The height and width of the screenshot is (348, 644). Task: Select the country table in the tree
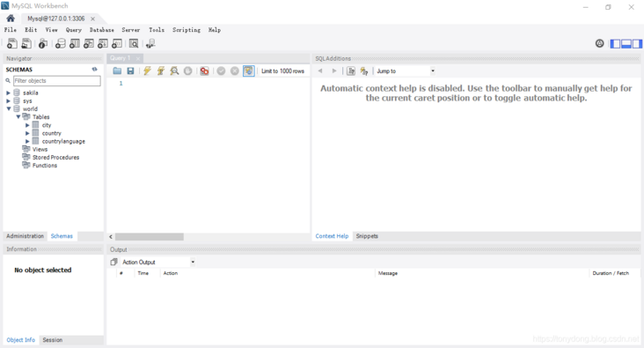click(x=51, y=133)
